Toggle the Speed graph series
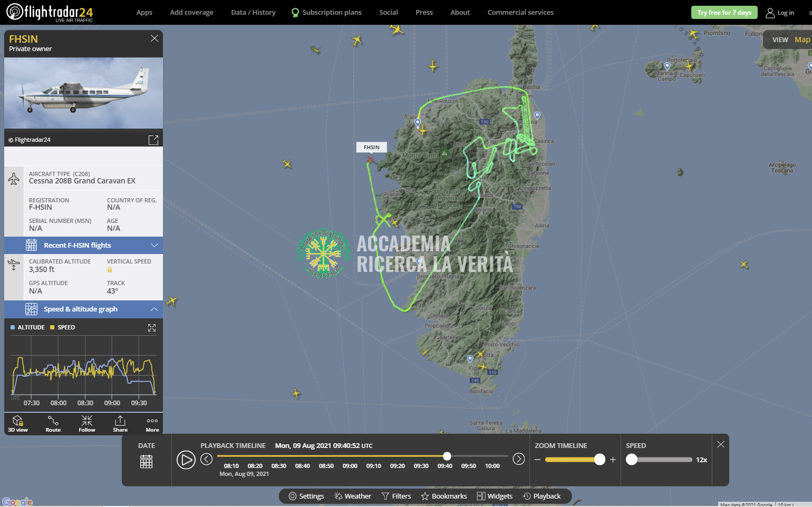The width and height of the screenshot is (812, 507). 63,327
